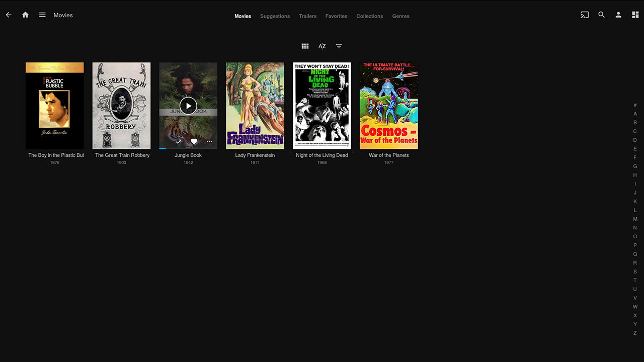Open the filter options dropdown
Screen dimensions: 644x362
point(339,46)
